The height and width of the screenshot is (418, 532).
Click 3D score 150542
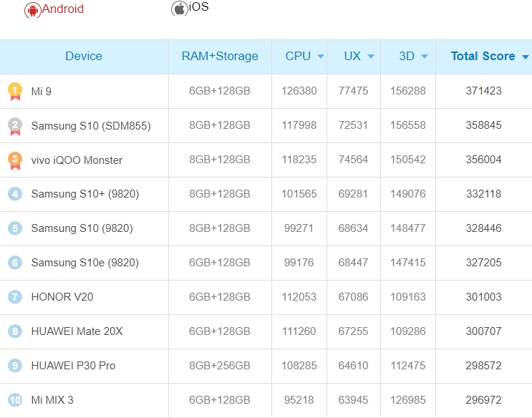(x=408, y=159)
